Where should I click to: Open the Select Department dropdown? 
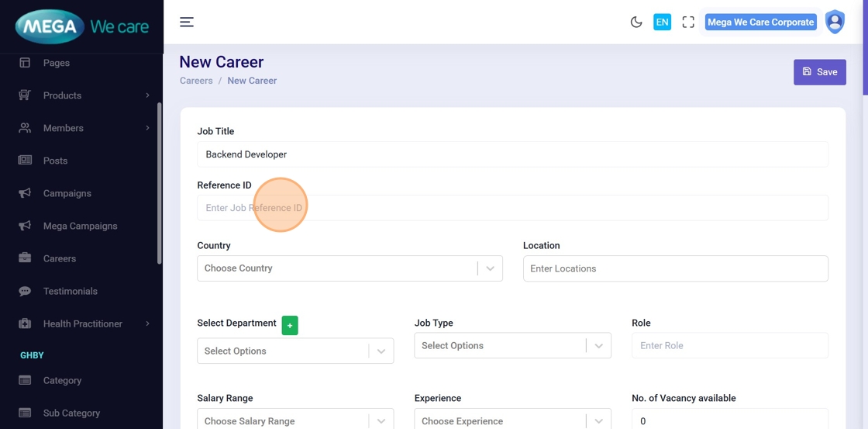pyautogui.click(x=294, y=351)
